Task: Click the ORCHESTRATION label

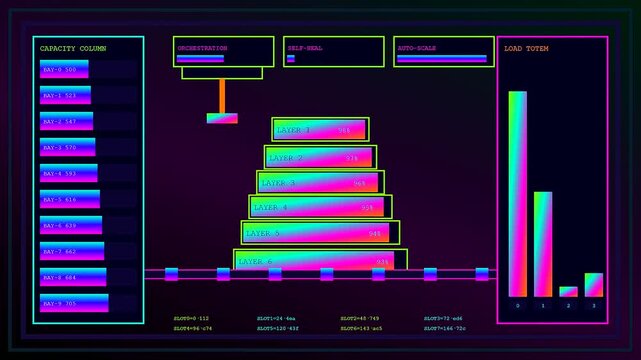Action: pyautogui.click(x=202, y=48)
